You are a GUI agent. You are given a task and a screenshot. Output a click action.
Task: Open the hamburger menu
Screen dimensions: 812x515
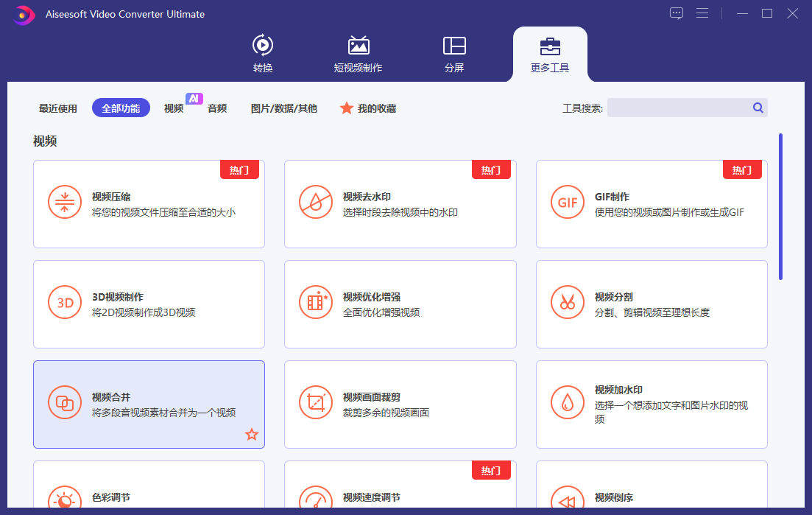[x=702, y=13]
